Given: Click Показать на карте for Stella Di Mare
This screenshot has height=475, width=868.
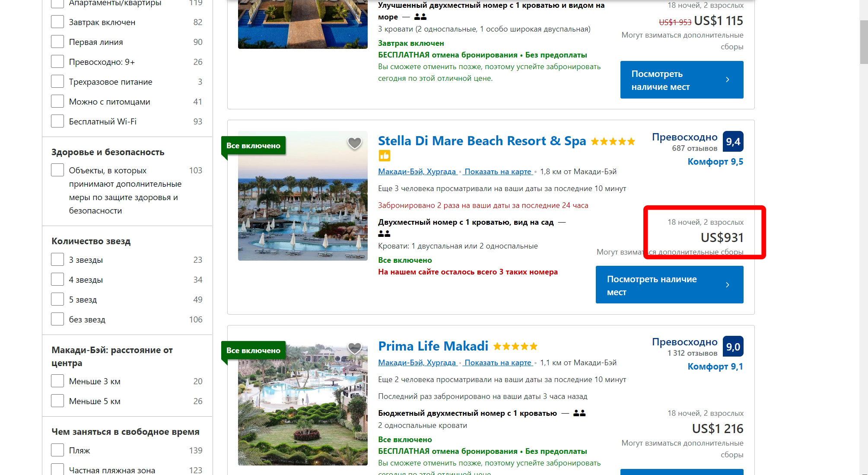Looking at the screenshot, I should pyautogui.click(x=498, y=172).
